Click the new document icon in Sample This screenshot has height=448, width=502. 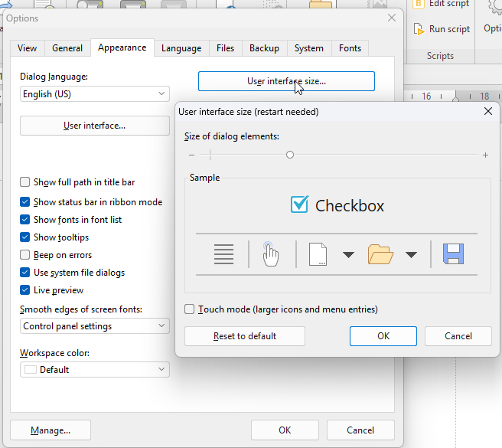coord(318,254)
